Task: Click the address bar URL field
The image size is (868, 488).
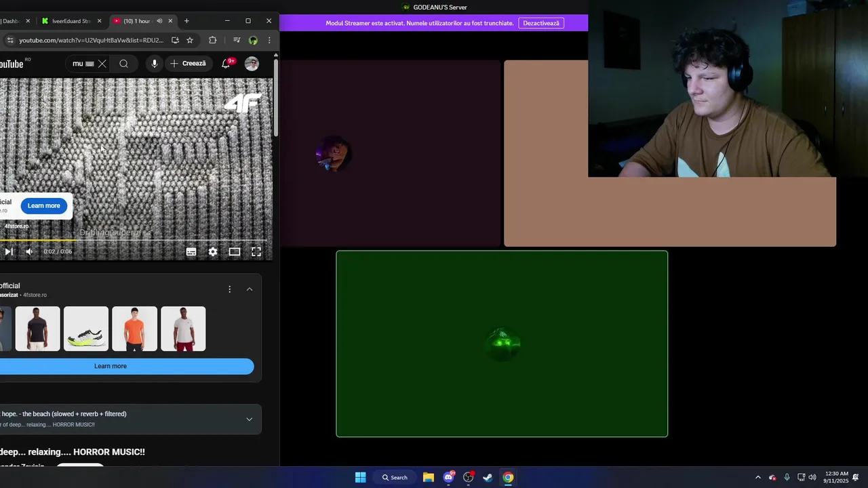Action: 91,40
